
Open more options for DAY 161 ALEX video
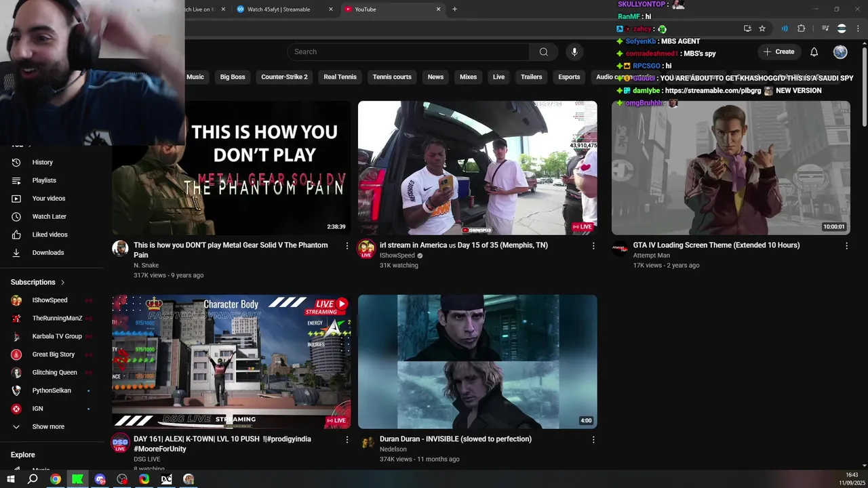click(x=347, y=440)
